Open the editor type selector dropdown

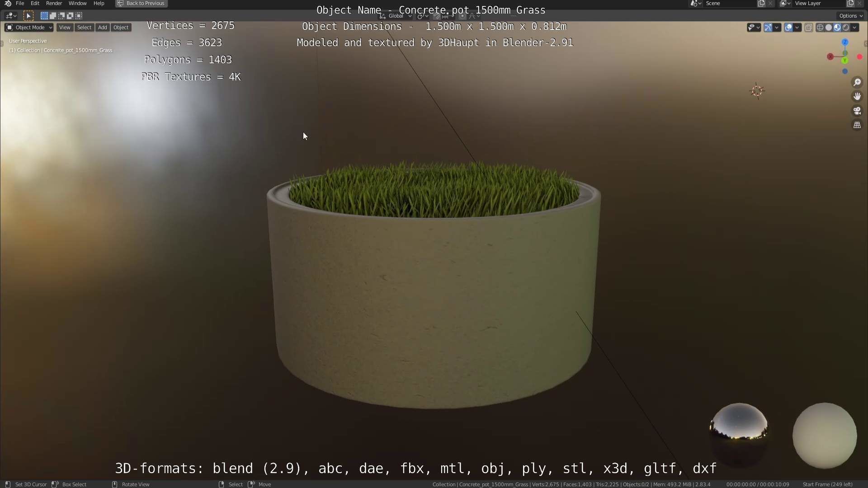point(11,16)
